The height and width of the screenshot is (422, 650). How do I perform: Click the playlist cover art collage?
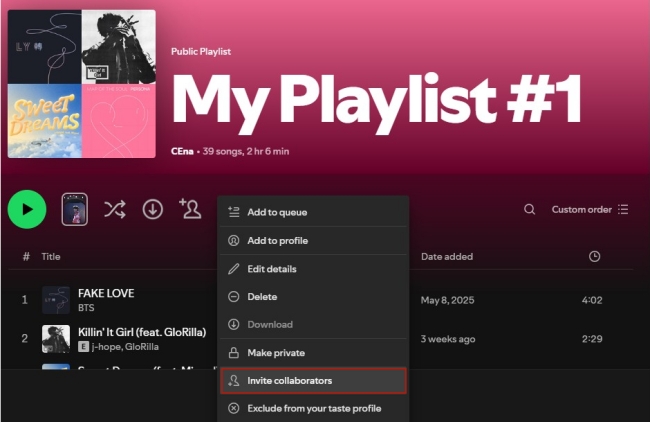click(82, 84)
